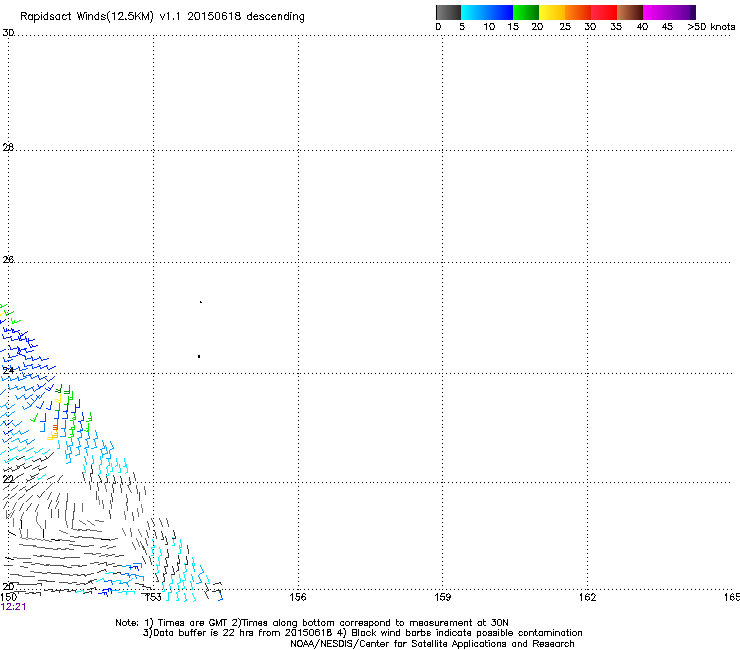The image size is (740, 650).
Task: Click the gray 0-5 knots color swatch
Action: point(448,12)
